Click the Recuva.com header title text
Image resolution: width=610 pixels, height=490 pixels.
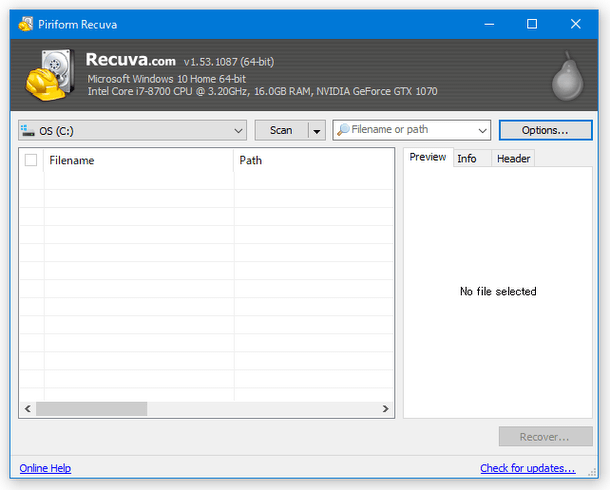point(131,60)
